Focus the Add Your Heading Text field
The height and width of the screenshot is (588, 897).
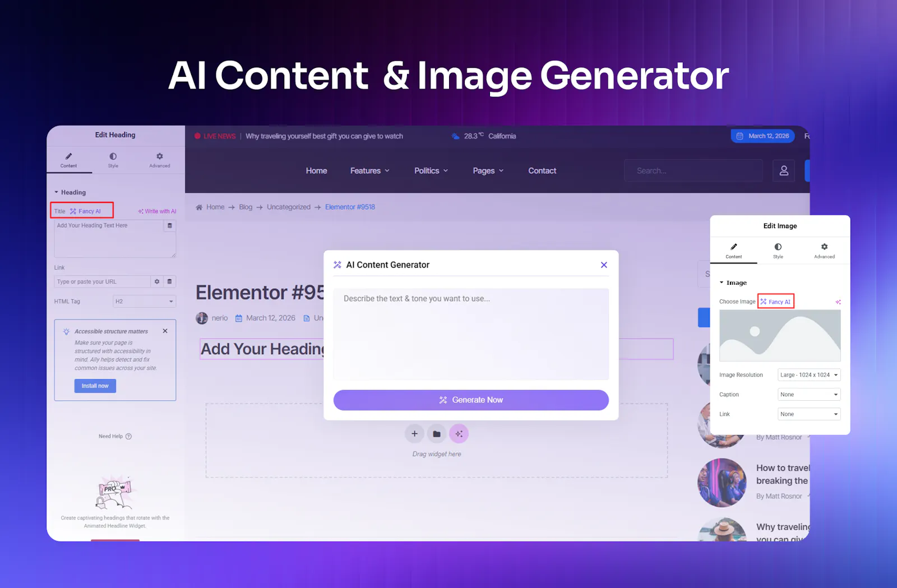coord(115,239)
